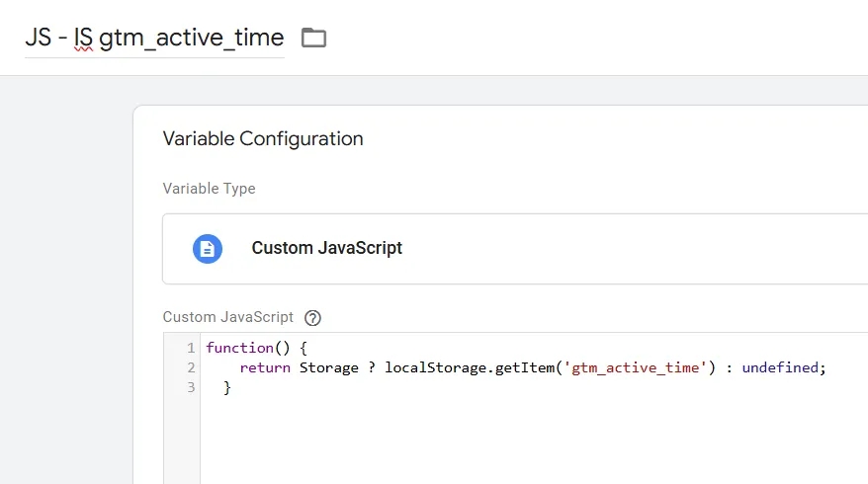Click the Variable Configuration heading
The width and height of the screenshot is (868, 484).
pyautogui.click(x=263, y=139)
